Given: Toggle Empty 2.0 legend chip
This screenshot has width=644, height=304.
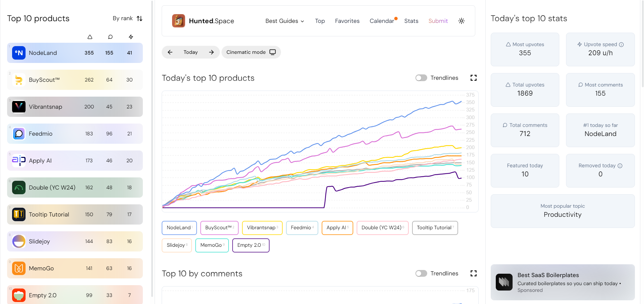Looking at the screenshot, I should [x=251, y=245].
